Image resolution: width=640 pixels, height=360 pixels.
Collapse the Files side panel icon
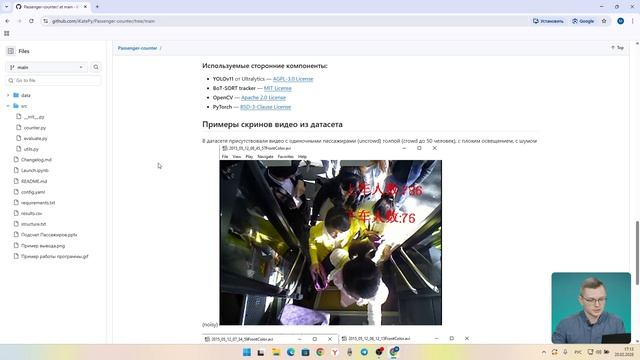(x=11, y=51)
